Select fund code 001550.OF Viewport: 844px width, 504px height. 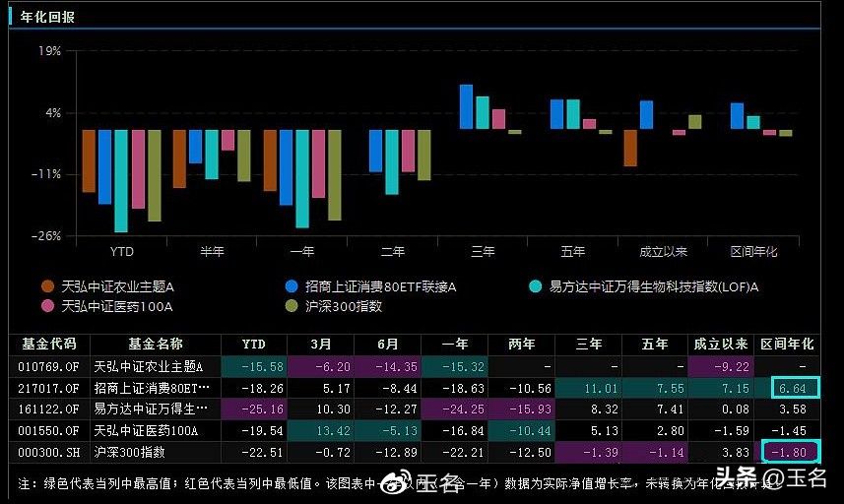(48, 431)
